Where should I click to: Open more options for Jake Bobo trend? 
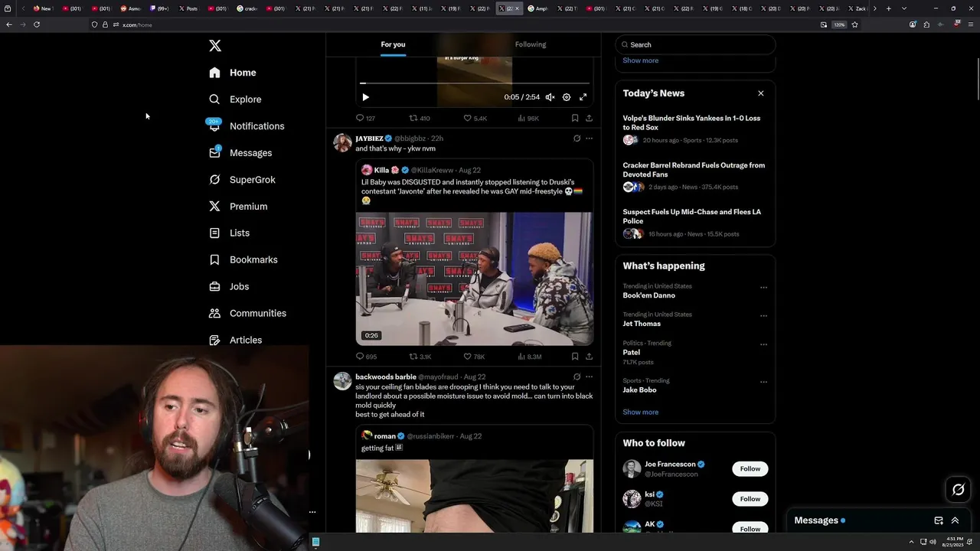pyautogui.click(x=763, y=382)
